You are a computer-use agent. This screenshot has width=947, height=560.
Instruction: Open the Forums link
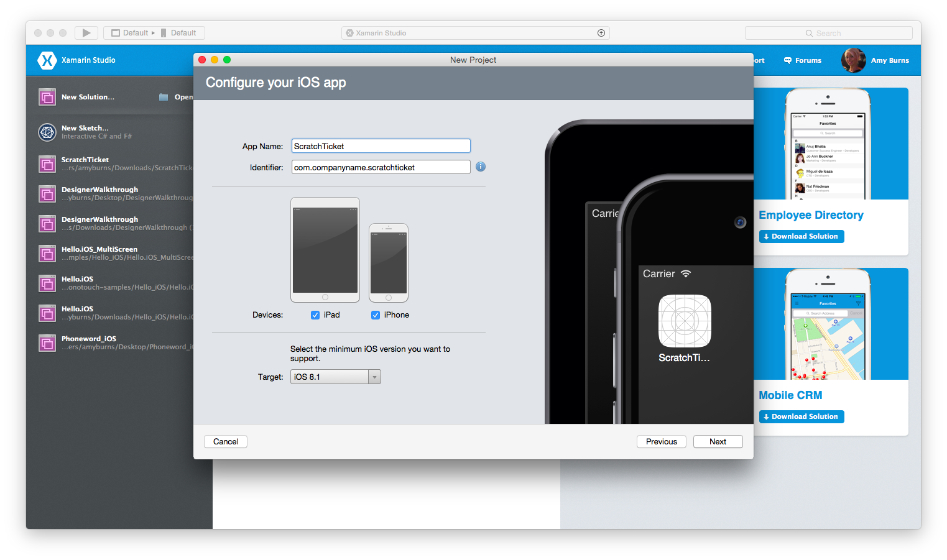(803, 60)
